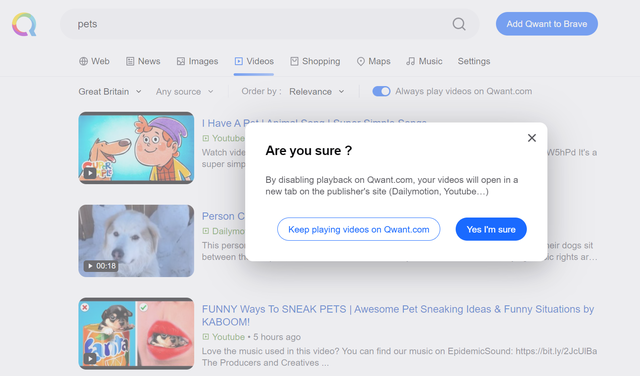Click play icon on cartoon pet thumbnail
This screenshot has width=640, height=376.
coord(90,173)
